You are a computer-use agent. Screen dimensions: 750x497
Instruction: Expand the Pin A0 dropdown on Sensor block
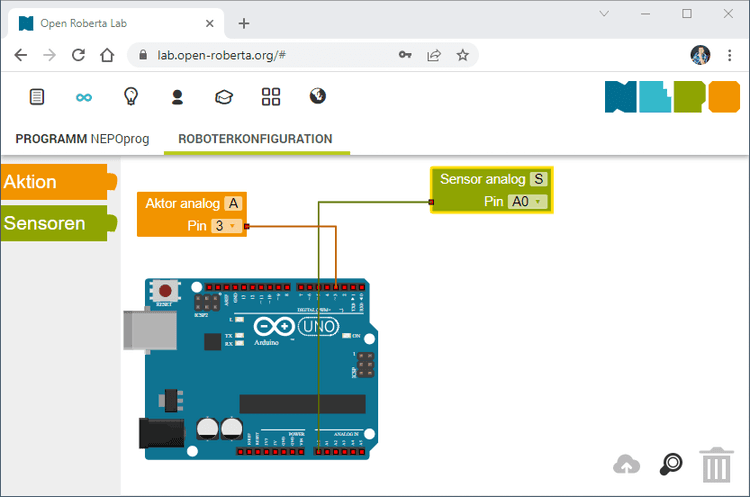527,202
